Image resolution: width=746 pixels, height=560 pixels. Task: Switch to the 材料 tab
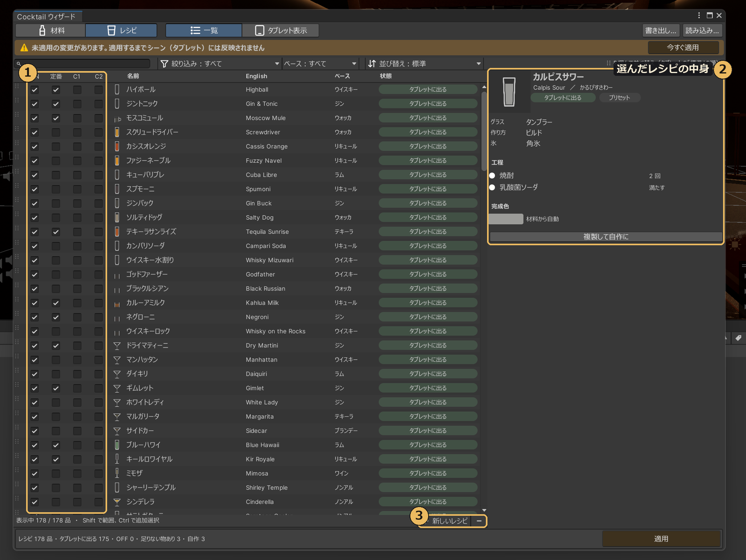click(50, 30)
